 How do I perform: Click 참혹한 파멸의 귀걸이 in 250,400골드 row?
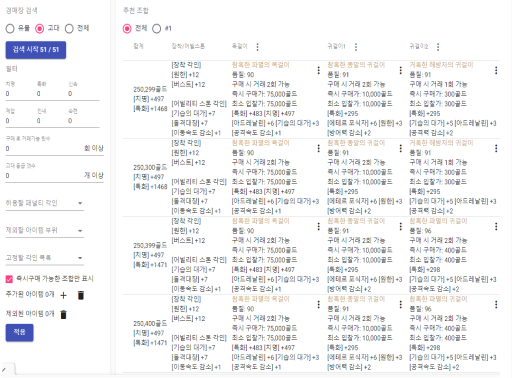pyautogui.click(x=438, y=299)
